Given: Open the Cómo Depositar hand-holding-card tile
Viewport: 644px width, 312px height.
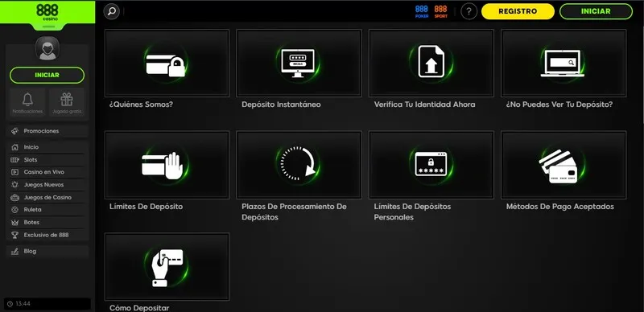Looking at the screenshot, I should (167, 267).
